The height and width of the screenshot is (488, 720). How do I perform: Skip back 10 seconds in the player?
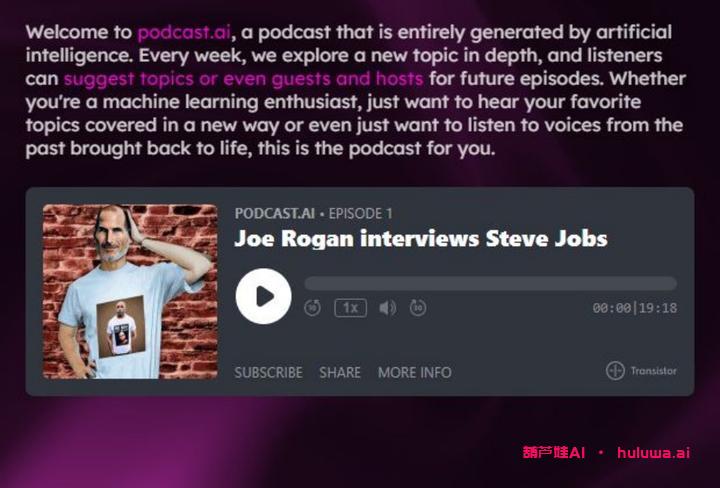312,308
